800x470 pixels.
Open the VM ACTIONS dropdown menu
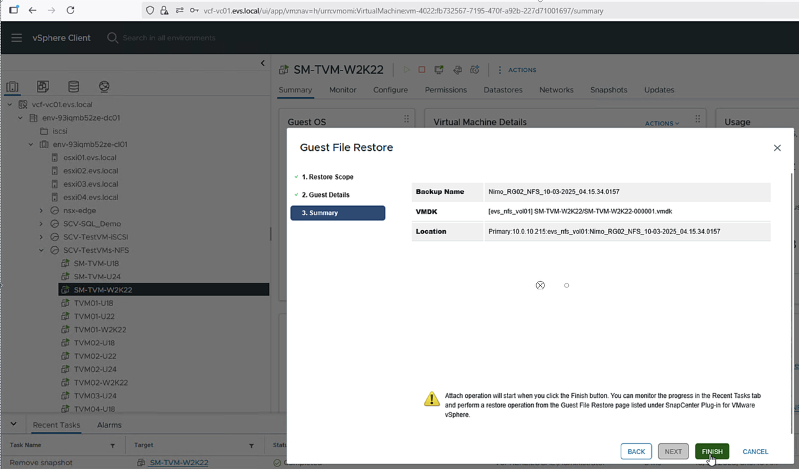pyautogui.click(x=517, y=70)
